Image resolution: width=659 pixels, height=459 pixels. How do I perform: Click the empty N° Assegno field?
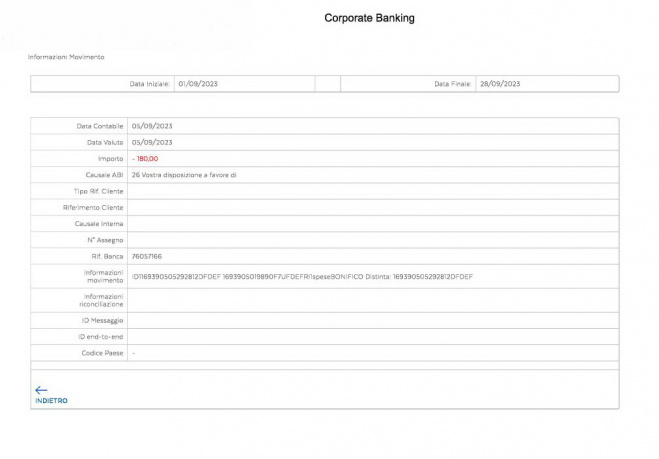point(370,240)
